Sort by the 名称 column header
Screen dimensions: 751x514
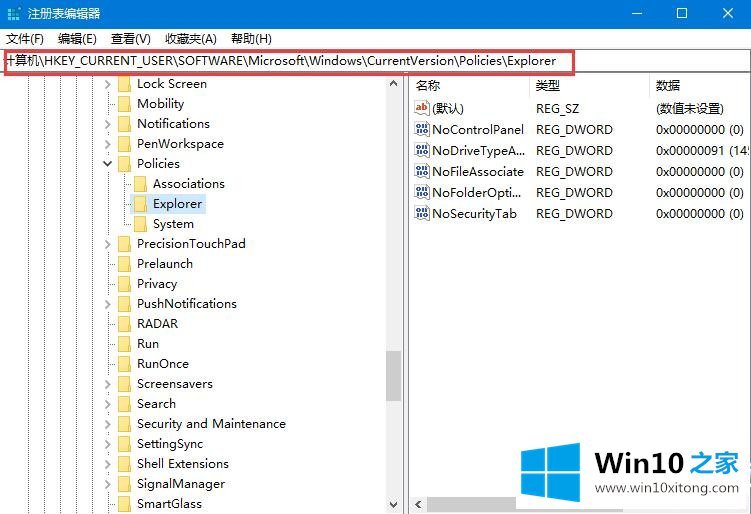[428, 85]
